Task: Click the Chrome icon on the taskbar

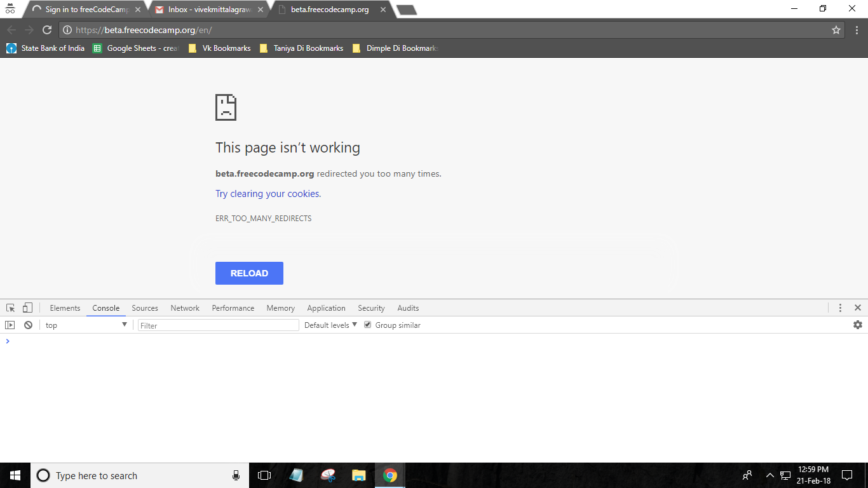Action: click(390, 475)
